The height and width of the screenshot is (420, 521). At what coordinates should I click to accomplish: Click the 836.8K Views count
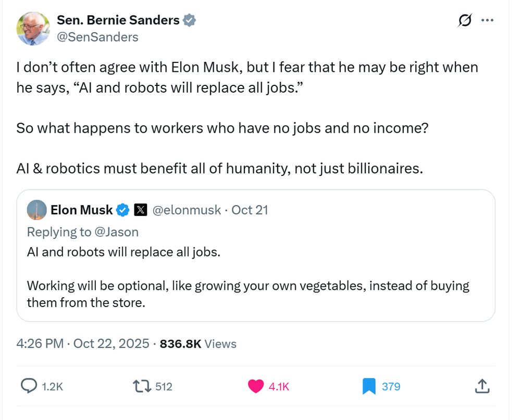(198, 343)
